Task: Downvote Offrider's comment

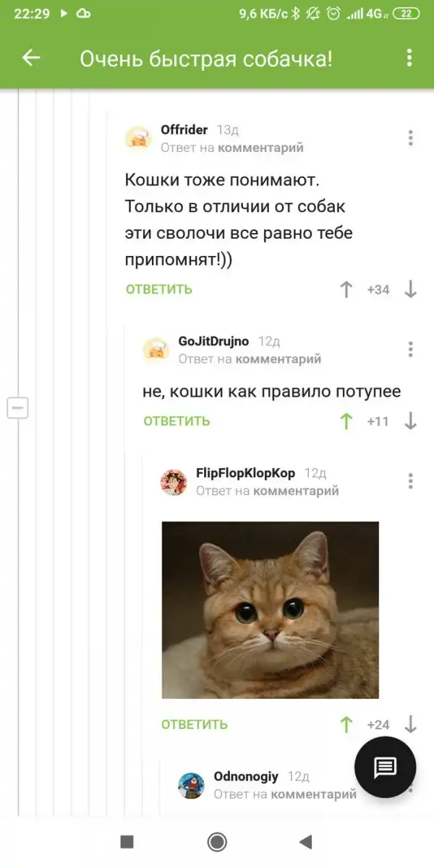Action: (x=410, y=289)
